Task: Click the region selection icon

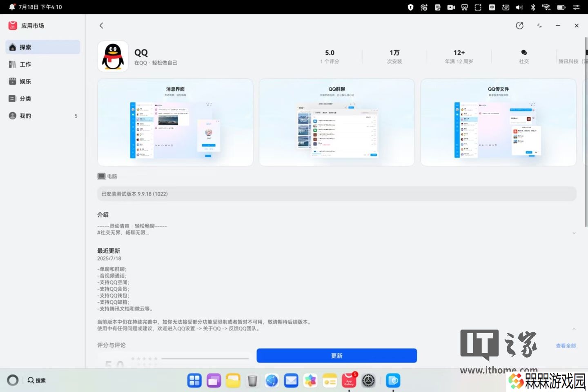Action: coord(478,7)
